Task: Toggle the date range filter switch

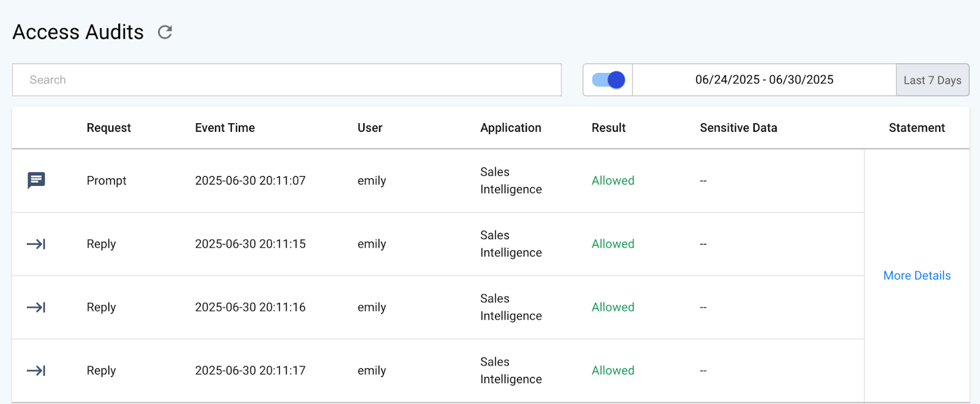Action: [x=608, y=80]
